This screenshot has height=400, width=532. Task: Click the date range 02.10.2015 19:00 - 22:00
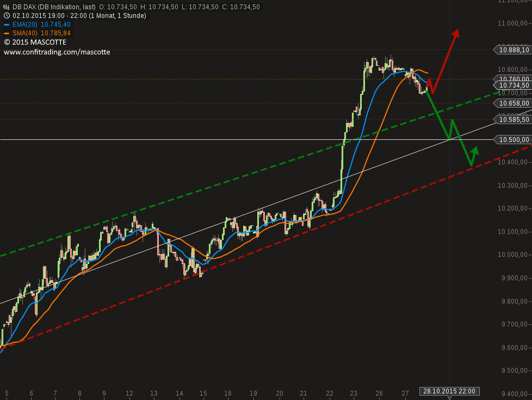(x=50, y=16)
